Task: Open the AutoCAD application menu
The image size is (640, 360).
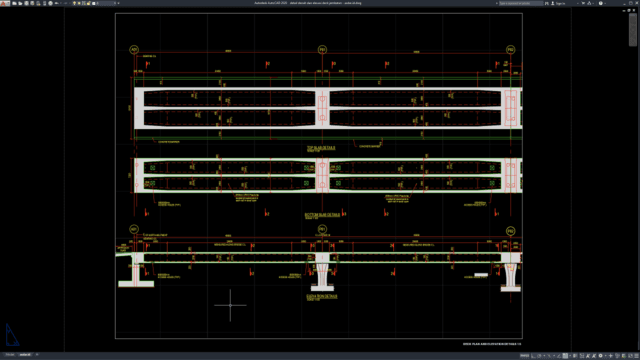Action: (x=4, y=3)
